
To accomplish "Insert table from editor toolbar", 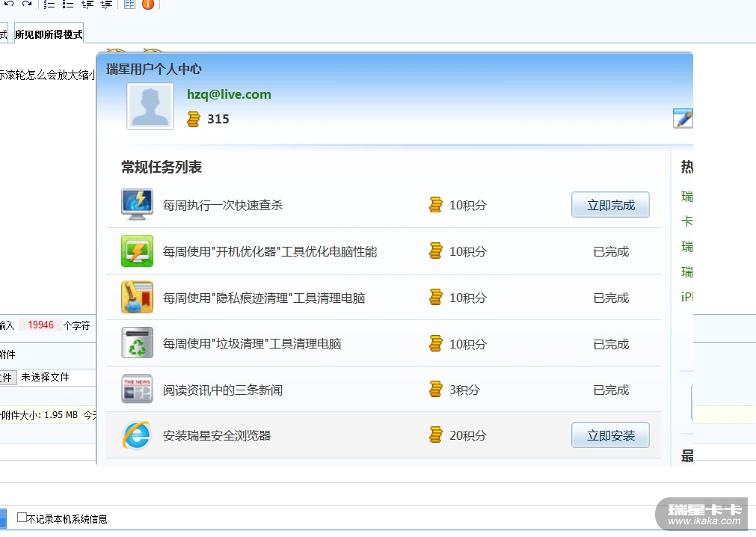I will point(129,4).
